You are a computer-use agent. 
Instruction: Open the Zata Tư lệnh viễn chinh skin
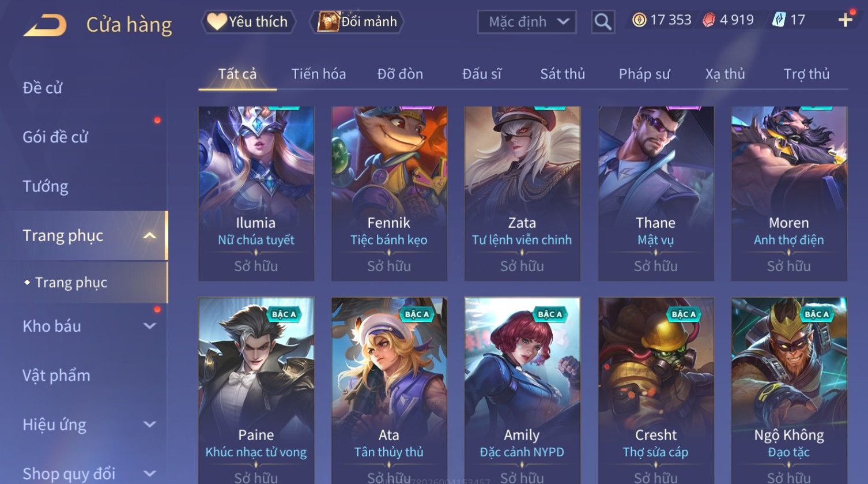click(x=522, y=194)
